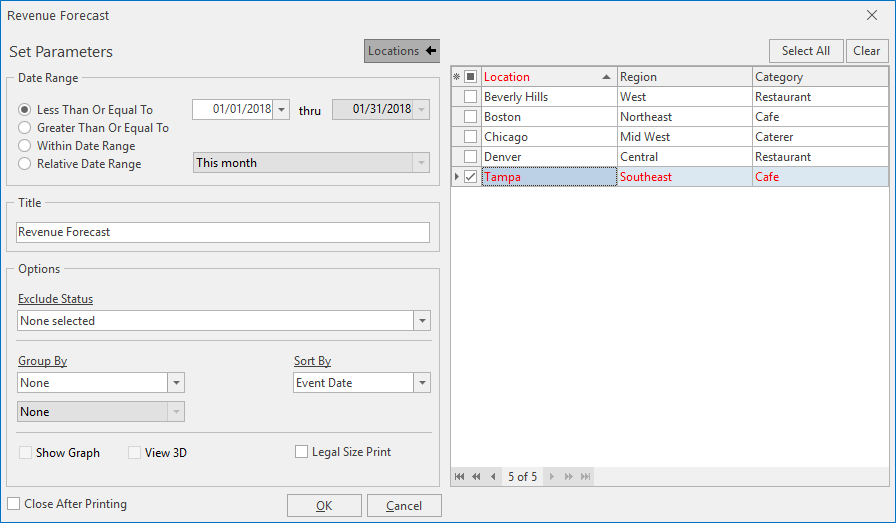Click the Chicago location cell
This screenshot has height=523, width=896.
(549, 137)
